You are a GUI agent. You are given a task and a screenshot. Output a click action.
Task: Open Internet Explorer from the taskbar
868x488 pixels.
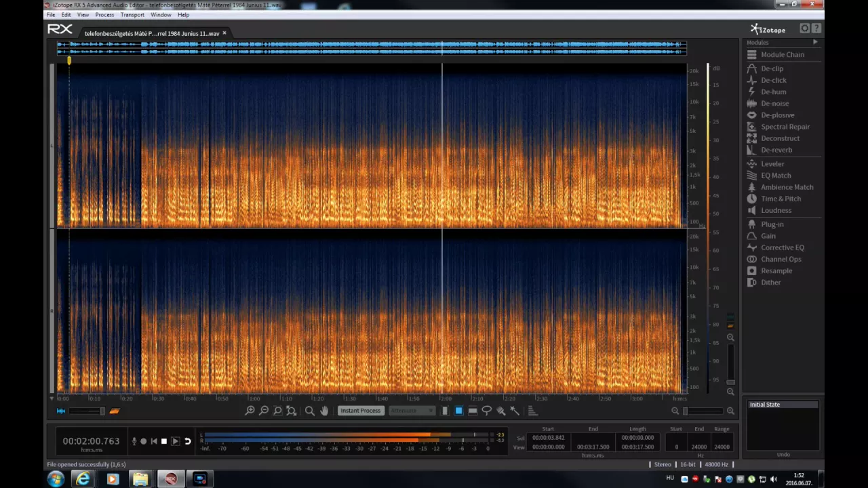click(83, 479)
